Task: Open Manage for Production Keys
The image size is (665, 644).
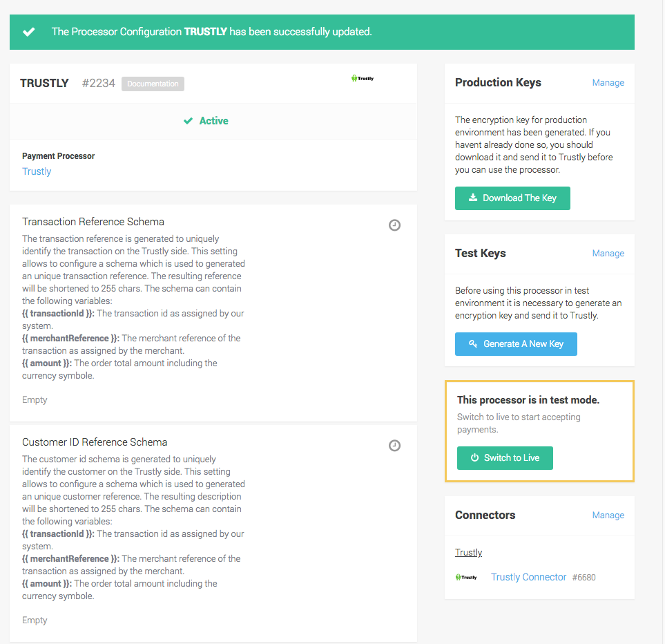Action: point(608,83)
